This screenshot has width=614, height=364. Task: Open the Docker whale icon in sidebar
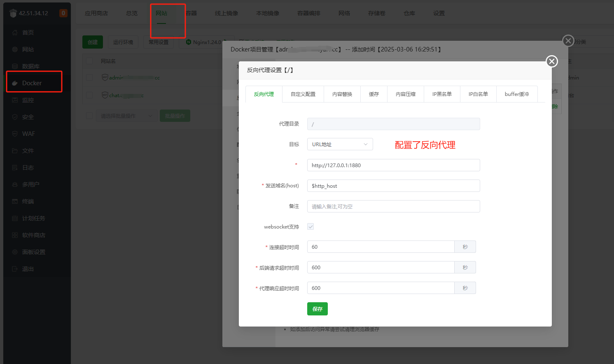[x=15, y=83]
